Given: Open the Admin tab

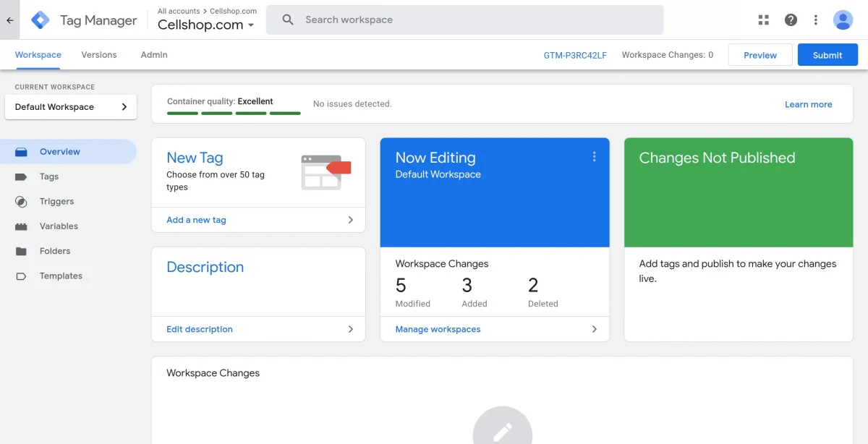Looking at the screenshot, I should (153, 54).
